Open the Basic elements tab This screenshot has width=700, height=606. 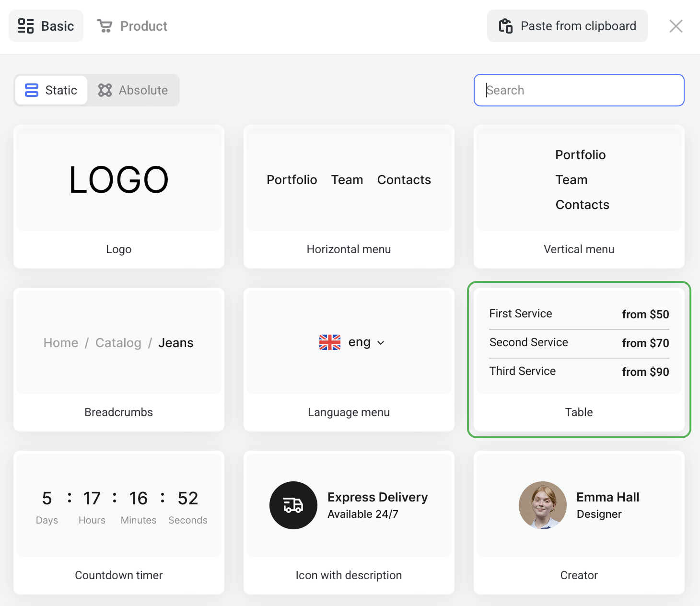click(x=46, y=26)
